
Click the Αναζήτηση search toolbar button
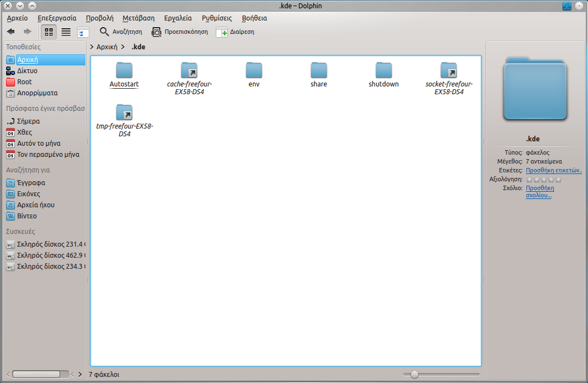click(x=121, y=32)
